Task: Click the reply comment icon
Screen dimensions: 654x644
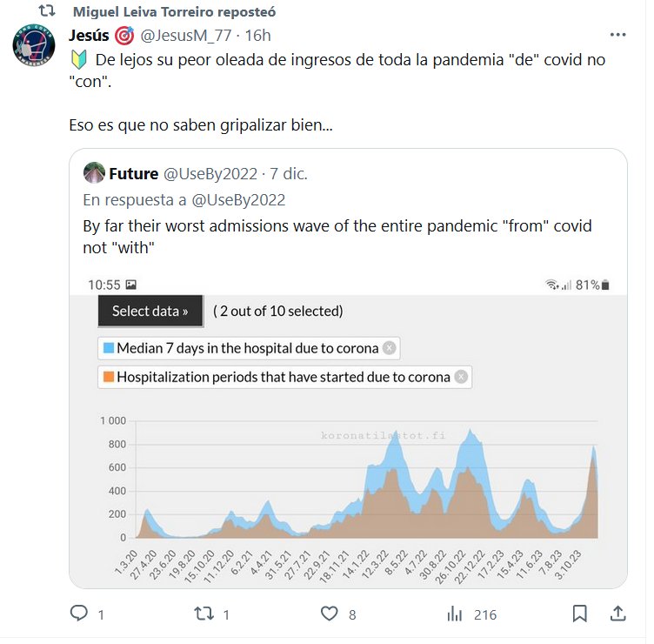Action: [x=79, y=614]
